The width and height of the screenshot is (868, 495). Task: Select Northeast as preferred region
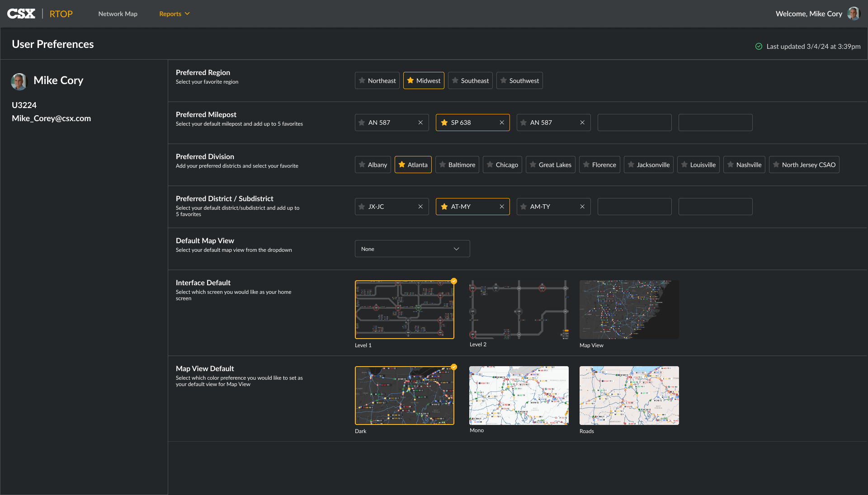tap(377, 80)
